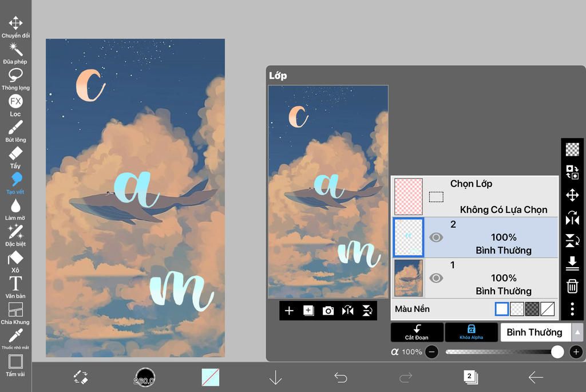The height and width of the screenshot is (392, 586).
Task: Select the Xô bucket fill tool
Action: (15, 262)
